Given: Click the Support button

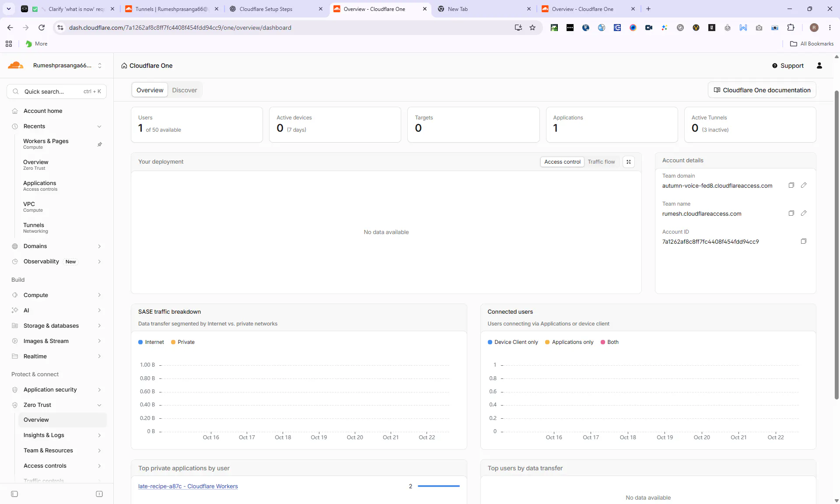Looking at the screenshot, I should 787,66.
